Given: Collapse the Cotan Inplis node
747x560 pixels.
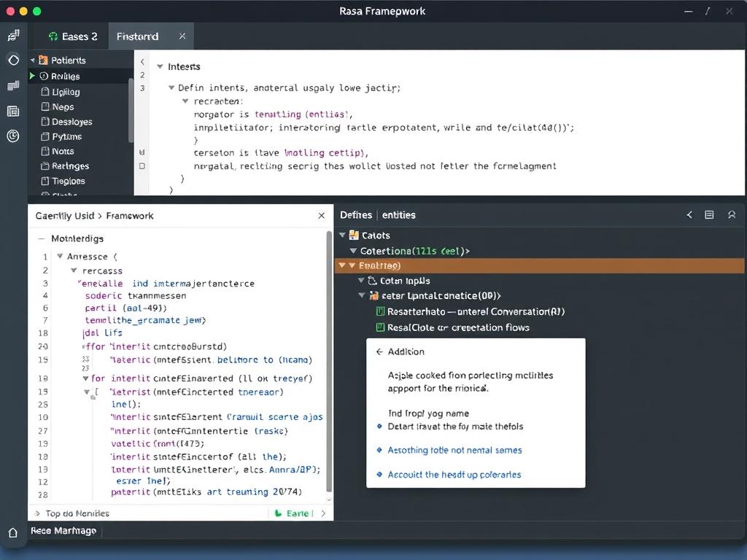Looking at the screenshot, I should coord(362,281).
